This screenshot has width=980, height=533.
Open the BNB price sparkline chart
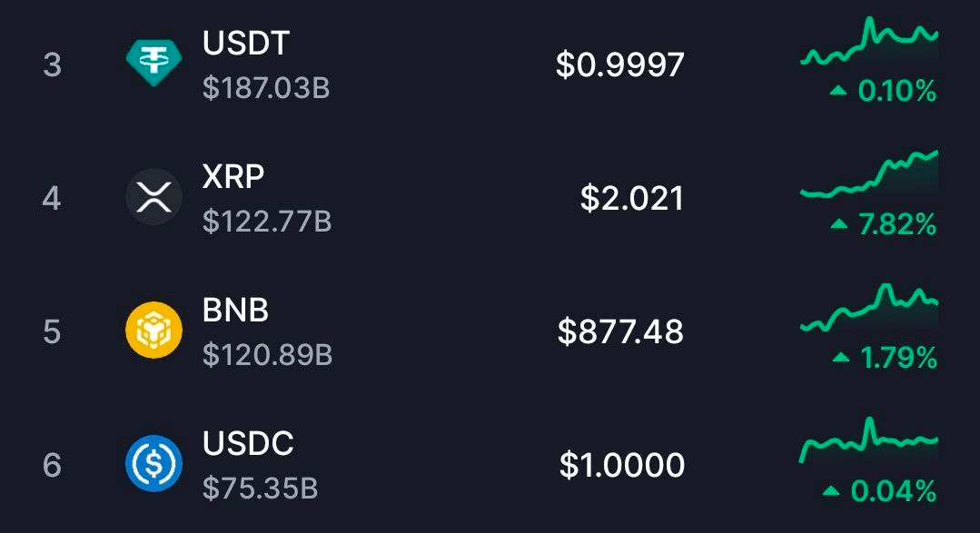(x=869, y=311)
